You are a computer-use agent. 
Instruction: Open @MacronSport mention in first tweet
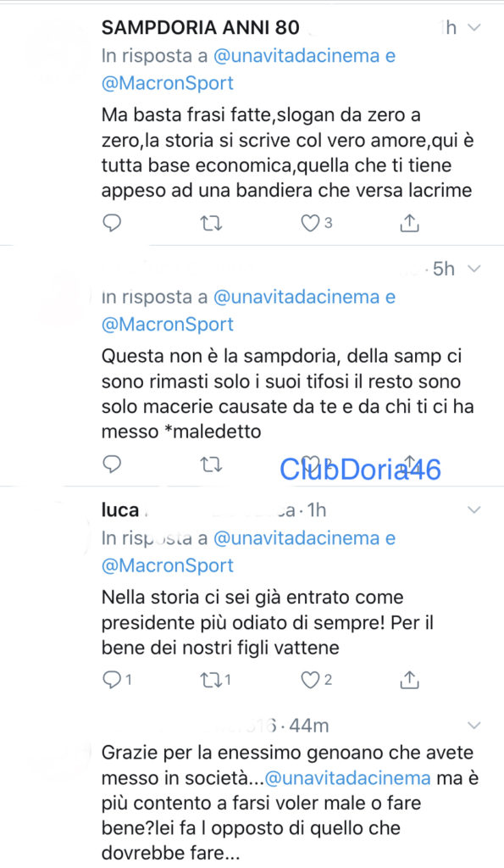[168, 83]
